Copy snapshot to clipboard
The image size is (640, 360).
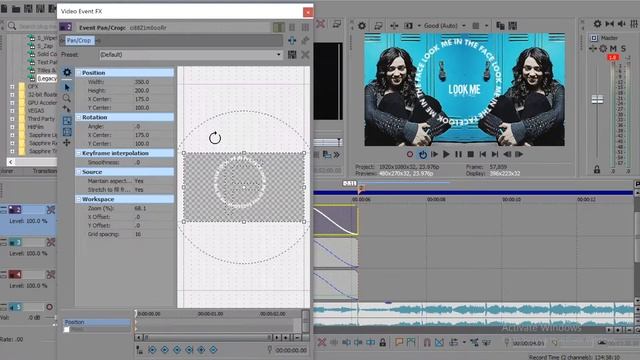[x=500, y=26]
